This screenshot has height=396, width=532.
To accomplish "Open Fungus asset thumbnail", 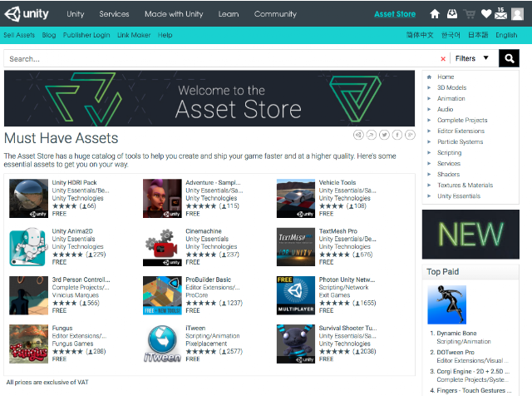I will (28, 344).
